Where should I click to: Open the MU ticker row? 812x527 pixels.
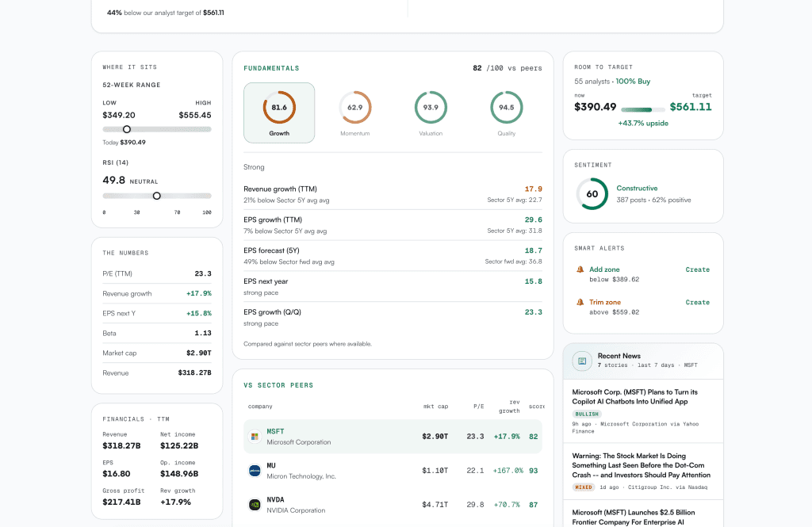393,471
